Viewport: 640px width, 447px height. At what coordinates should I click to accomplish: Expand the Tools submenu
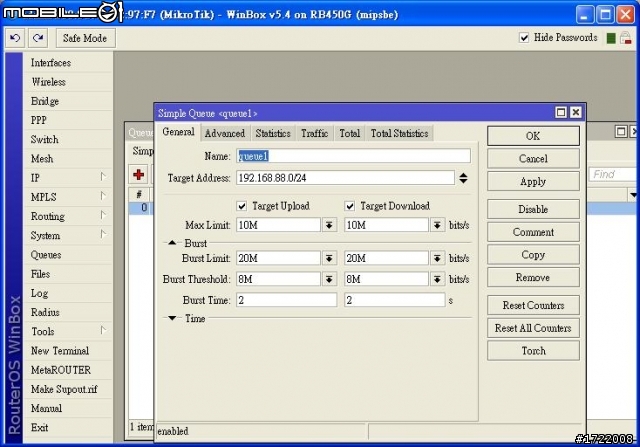pos(103,330)
